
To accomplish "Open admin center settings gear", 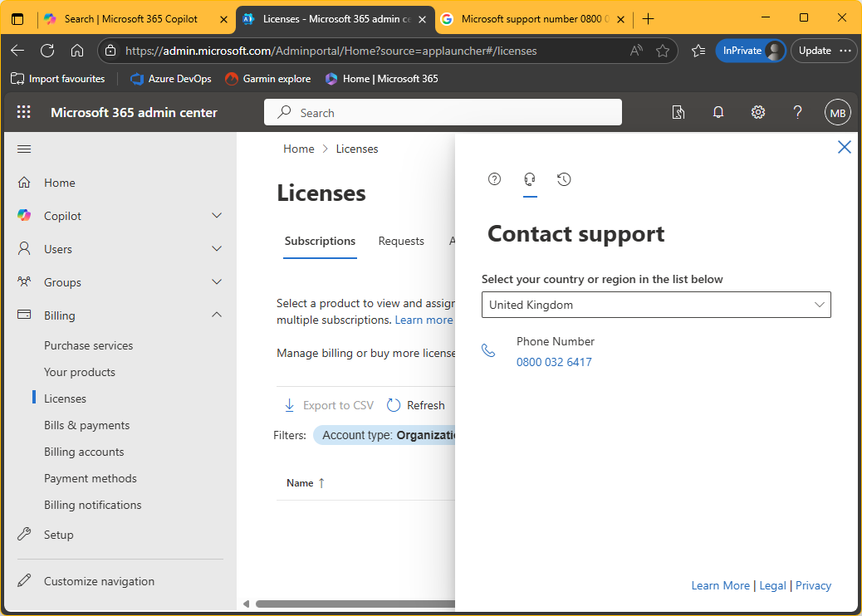I will 757,111.
